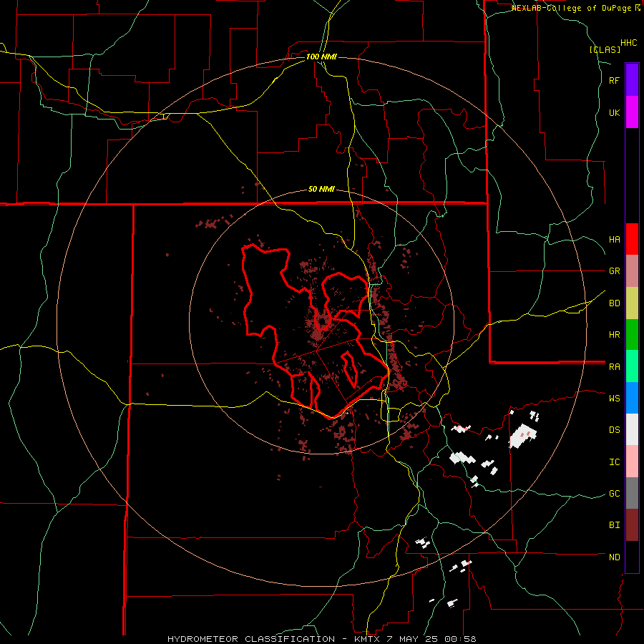The image size is (644, 644).
Task: Click the ND legend label
Action: coord(614,557)
